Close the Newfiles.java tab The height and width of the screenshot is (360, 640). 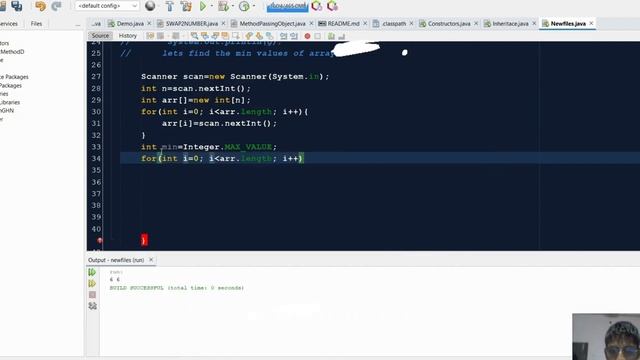(591, 24)
